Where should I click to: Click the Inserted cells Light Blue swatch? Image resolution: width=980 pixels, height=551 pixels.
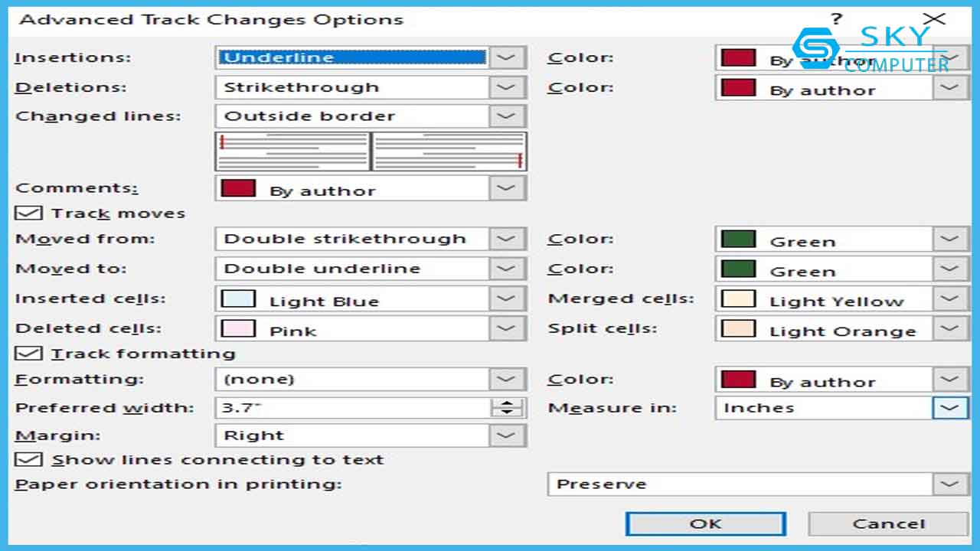click(x=238, y=299)
